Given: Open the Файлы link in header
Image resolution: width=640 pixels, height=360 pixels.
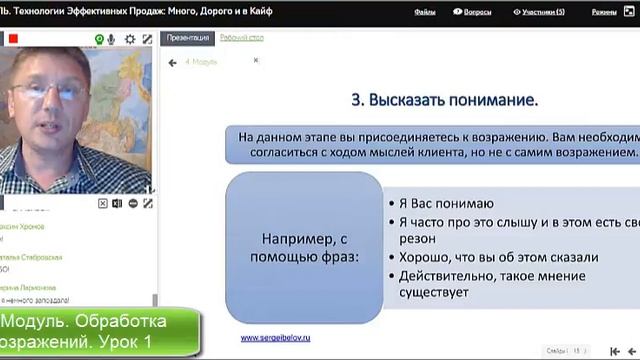Looking at the screenshot, I should pyautogui.click(x=424, y=12).
